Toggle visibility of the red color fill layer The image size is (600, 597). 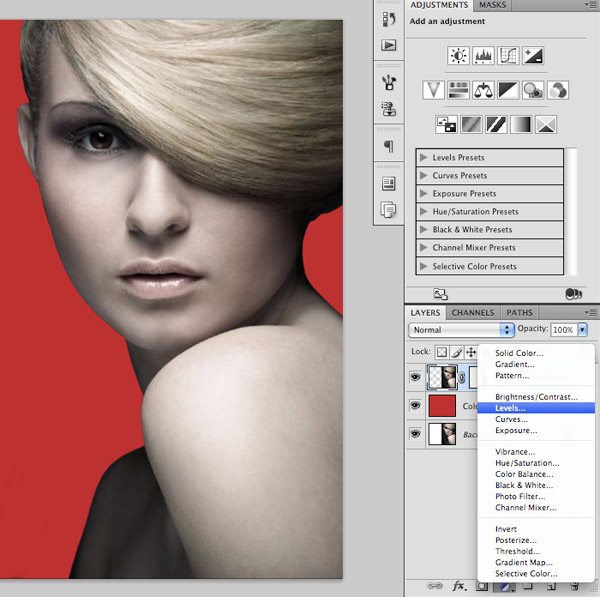pos(415,405)
